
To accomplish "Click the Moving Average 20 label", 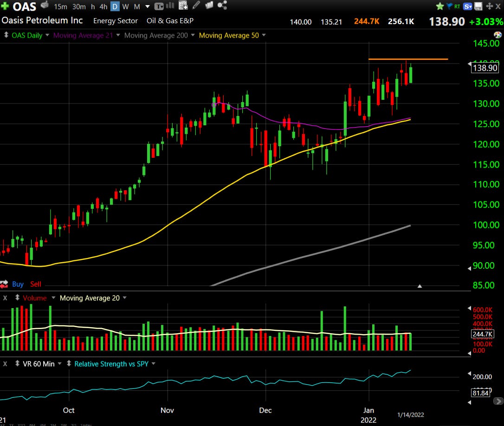I will (90, 298).
